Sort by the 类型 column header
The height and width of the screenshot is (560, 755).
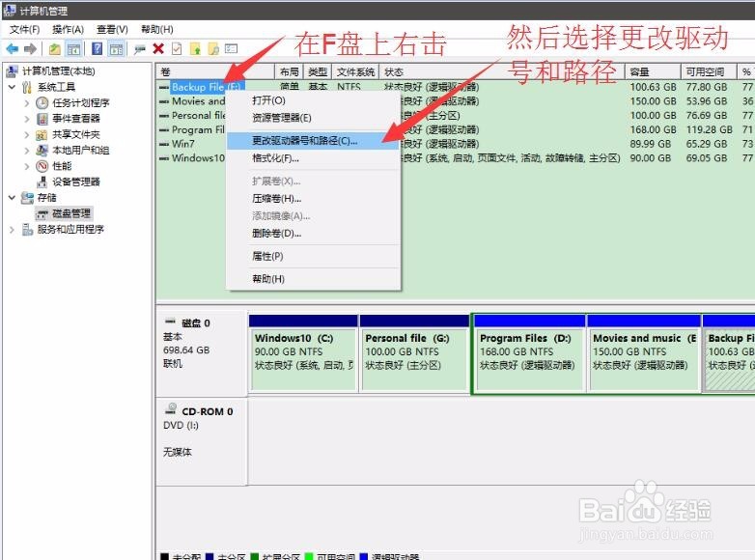point(318,71)
